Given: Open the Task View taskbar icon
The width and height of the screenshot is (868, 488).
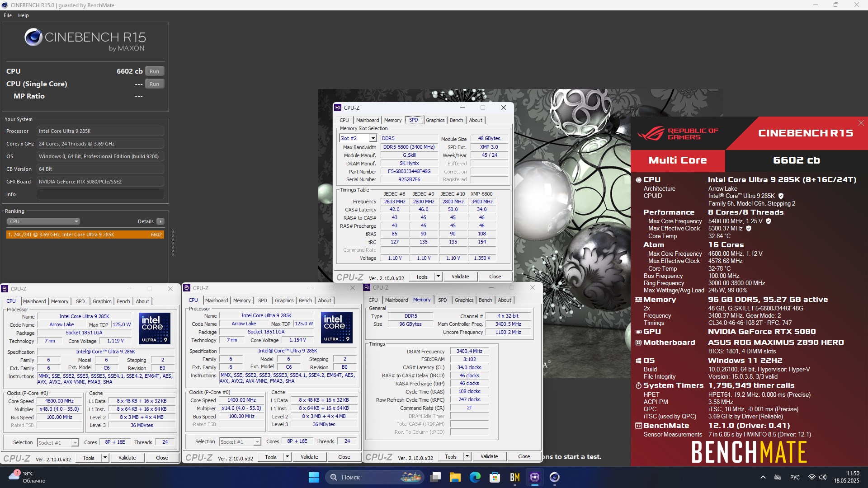Looking at the screenshot, I should coord(436,477).
